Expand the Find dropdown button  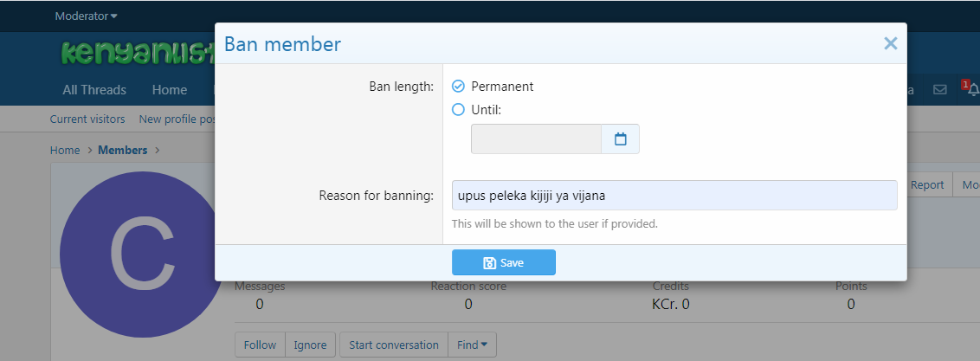(x=473, y=345)
